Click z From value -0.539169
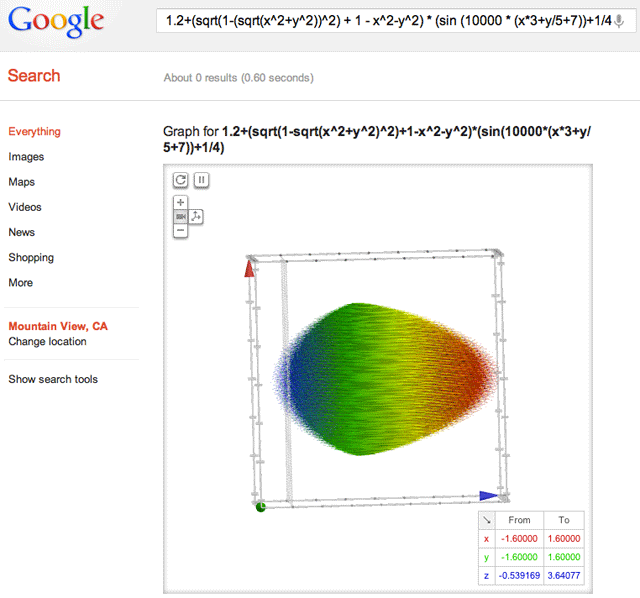Viewport: 640px width, 598px height. pyautogui.click(x=519, y=576)
